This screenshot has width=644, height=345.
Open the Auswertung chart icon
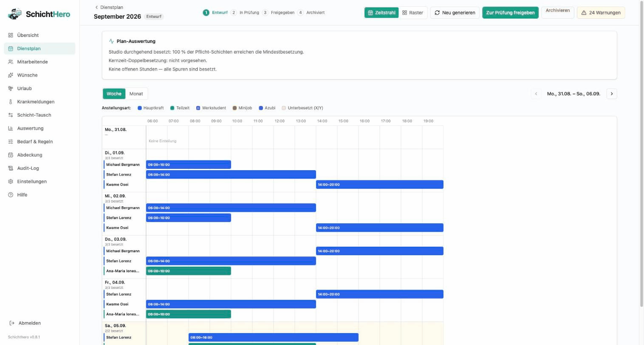[x=11, y=128]
